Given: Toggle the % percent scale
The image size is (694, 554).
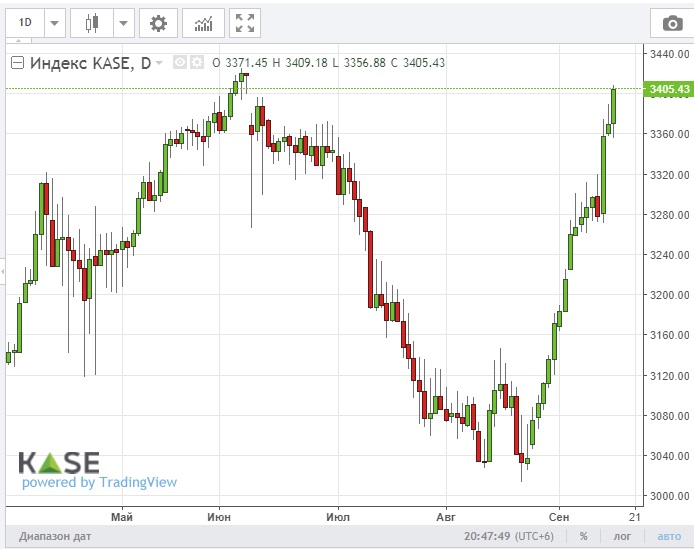Looking at the screenshot, I should click(584, 536).
